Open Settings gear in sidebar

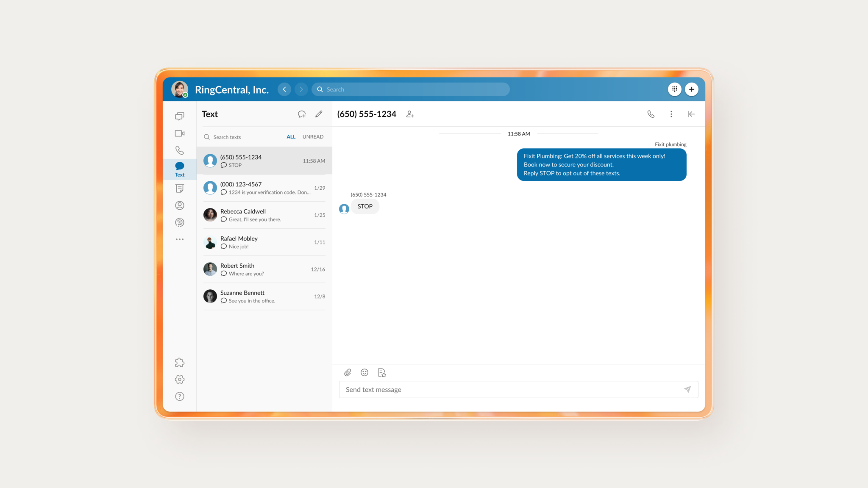coord(180,380)
